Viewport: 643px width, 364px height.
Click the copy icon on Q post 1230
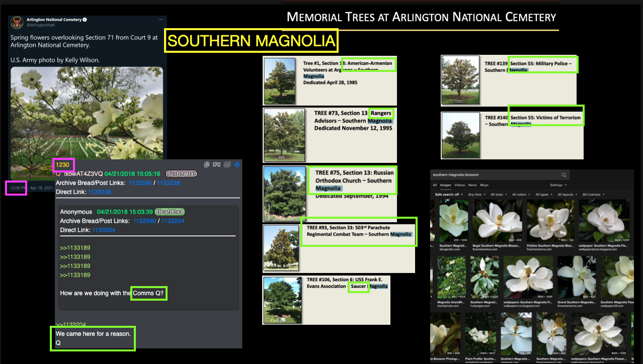click(x=207, y=164)
